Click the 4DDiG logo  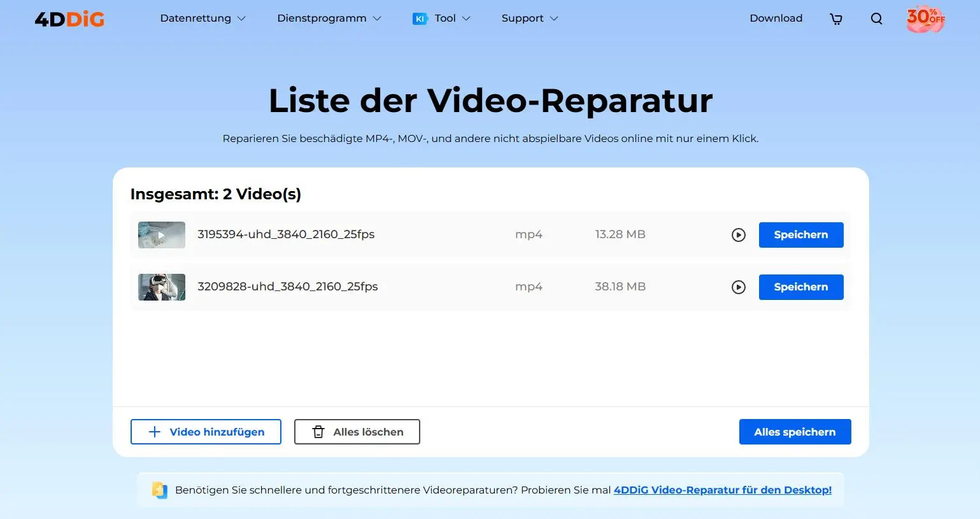69,19
